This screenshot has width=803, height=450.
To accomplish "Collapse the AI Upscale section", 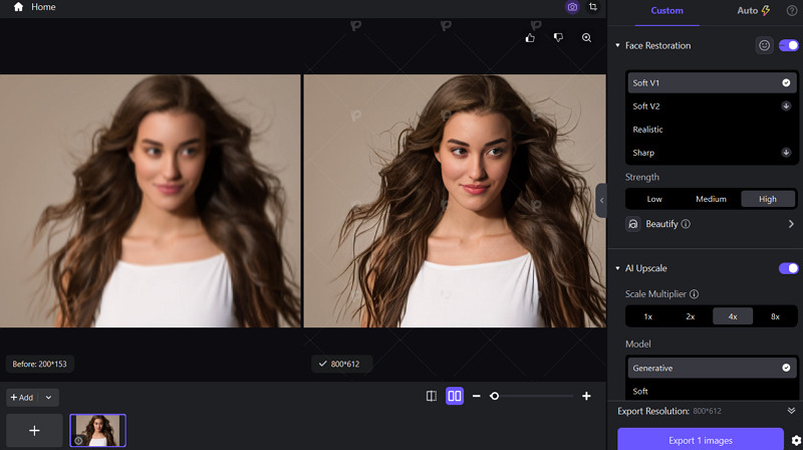I will point(618,268).
